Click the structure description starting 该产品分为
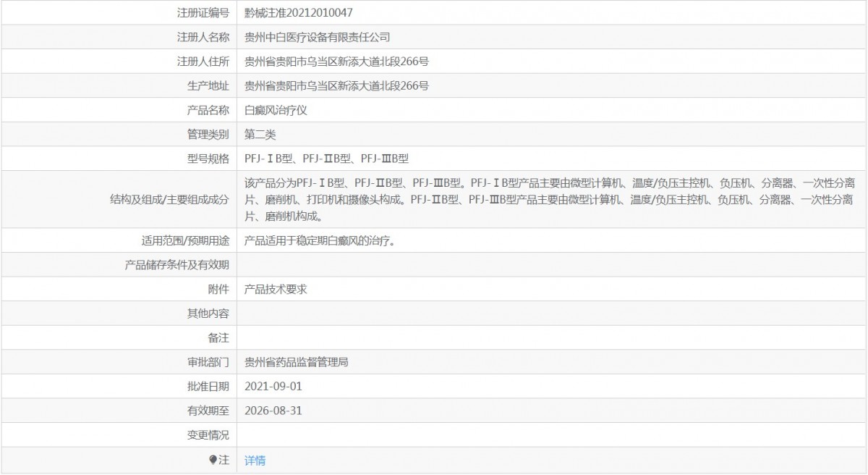 coord(551,199)
